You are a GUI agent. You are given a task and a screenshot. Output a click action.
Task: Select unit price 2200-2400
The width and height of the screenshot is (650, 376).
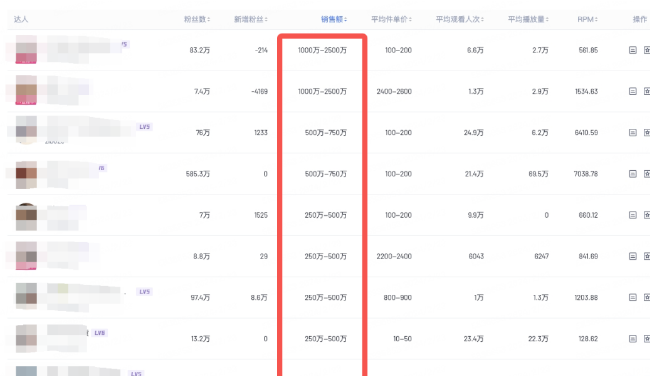[x=394, y=256]
